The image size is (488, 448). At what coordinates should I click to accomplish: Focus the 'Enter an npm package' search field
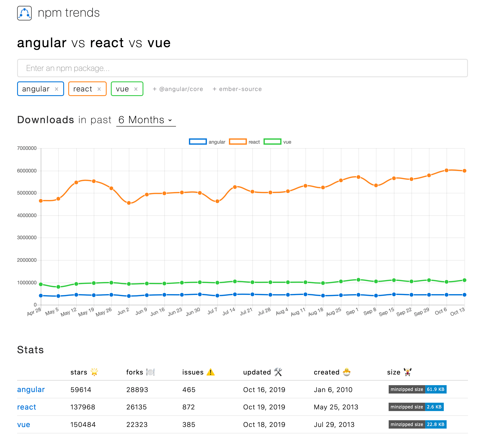[242, 68]
